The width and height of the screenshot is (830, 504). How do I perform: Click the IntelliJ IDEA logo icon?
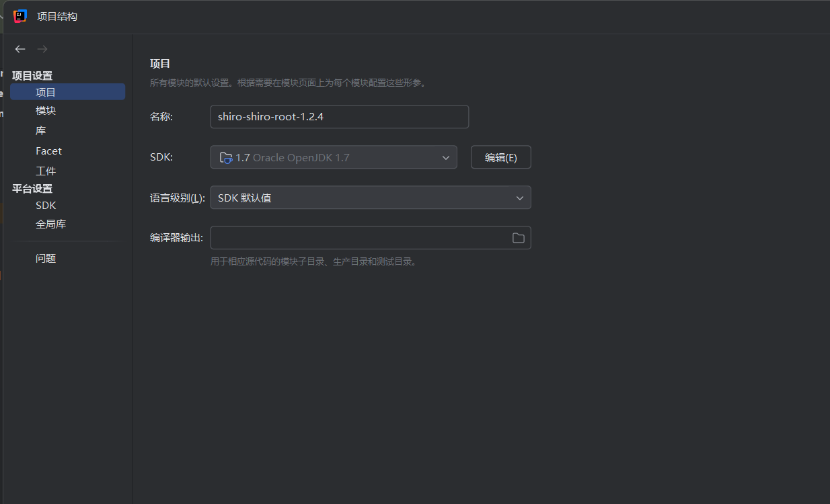tap(20, 16)
